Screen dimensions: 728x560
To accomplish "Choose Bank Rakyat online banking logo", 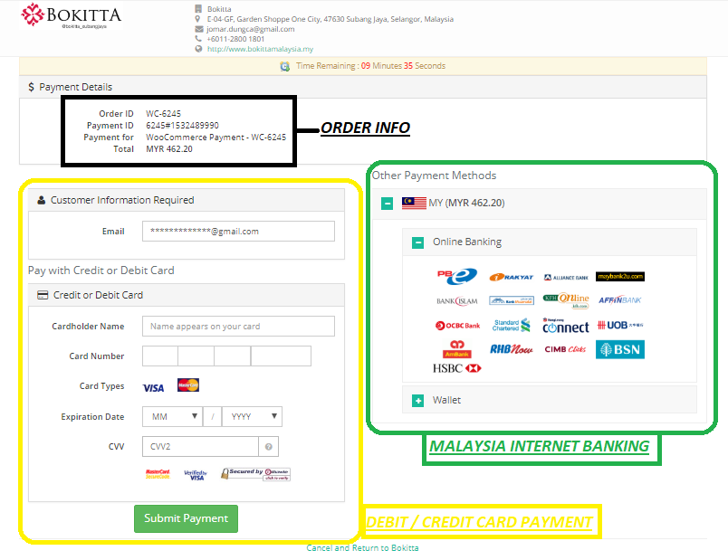I will point(512,277).
